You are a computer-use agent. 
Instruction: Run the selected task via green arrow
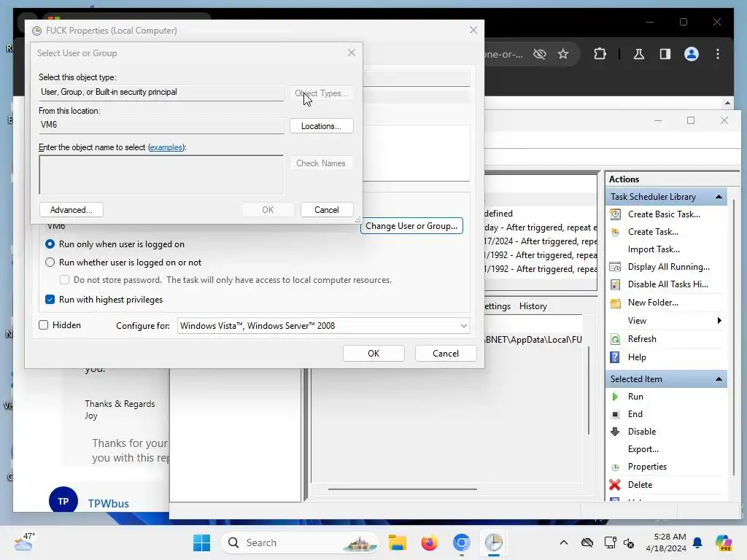615,397
